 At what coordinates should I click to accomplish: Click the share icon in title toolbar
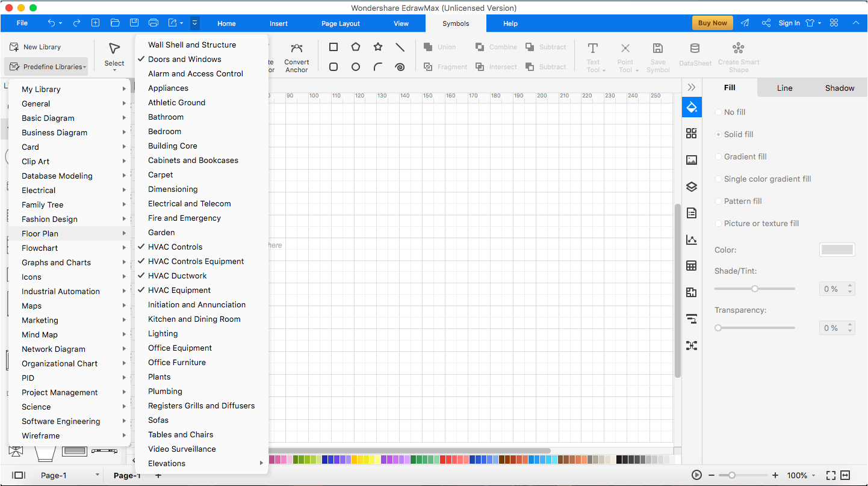coord(766,23)
